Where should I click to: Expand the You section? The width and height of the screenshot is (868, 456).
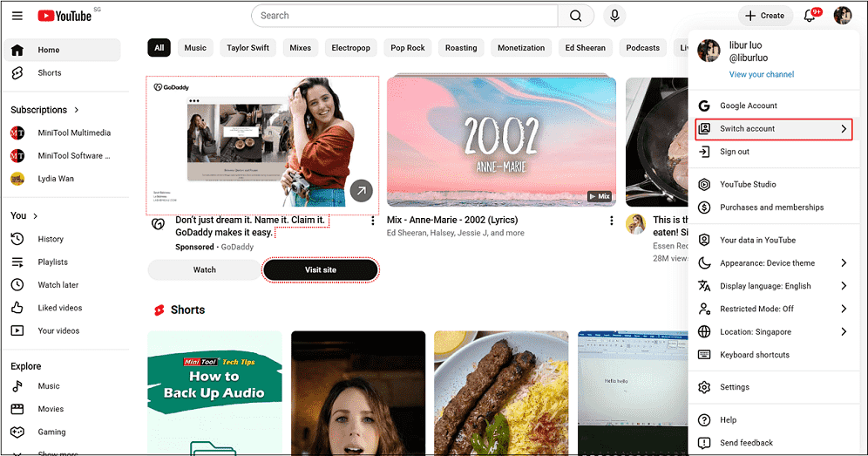[24, 215]
